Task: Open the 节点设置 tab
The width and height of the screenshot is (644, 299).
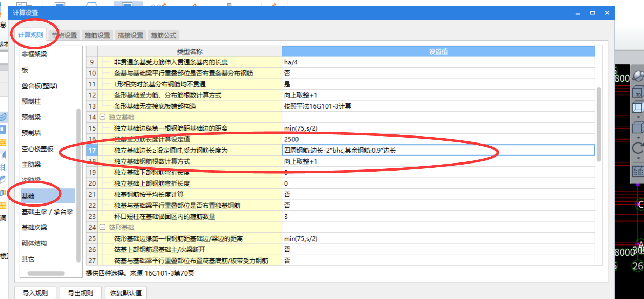Action: [64, 35]
